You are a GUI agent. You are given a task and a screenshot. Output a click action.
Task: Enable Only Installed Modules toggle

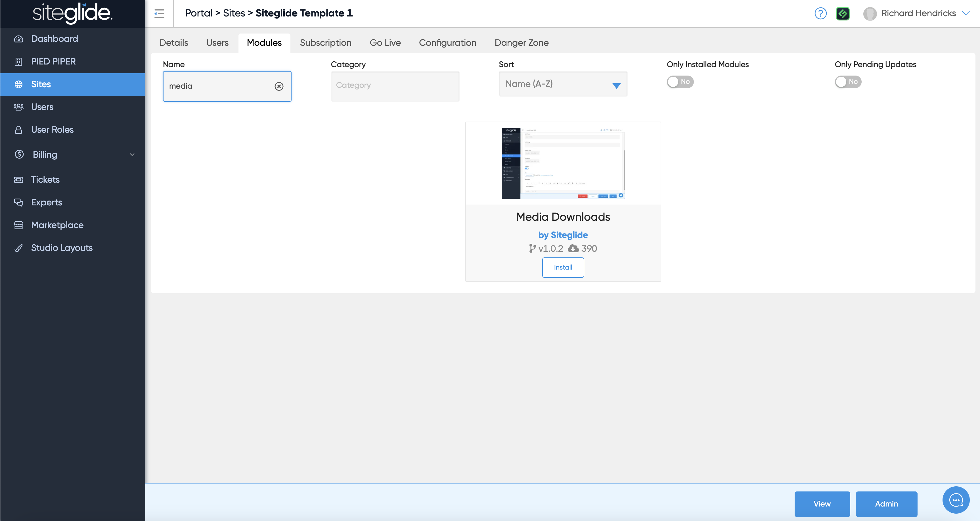pyautogui.click(x=680, y=82)
